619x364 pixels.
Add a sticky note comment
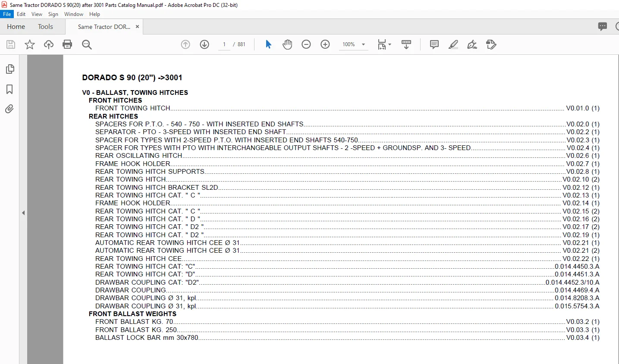434,44
